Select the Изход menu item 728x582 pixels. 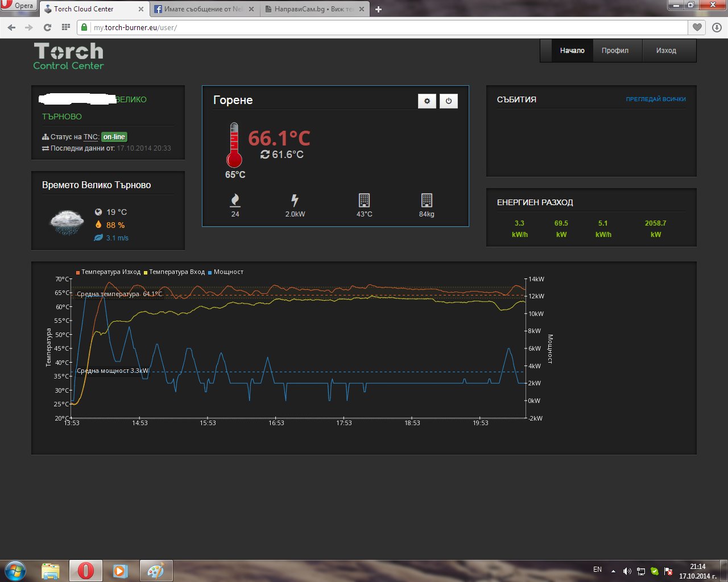point(666,51)
